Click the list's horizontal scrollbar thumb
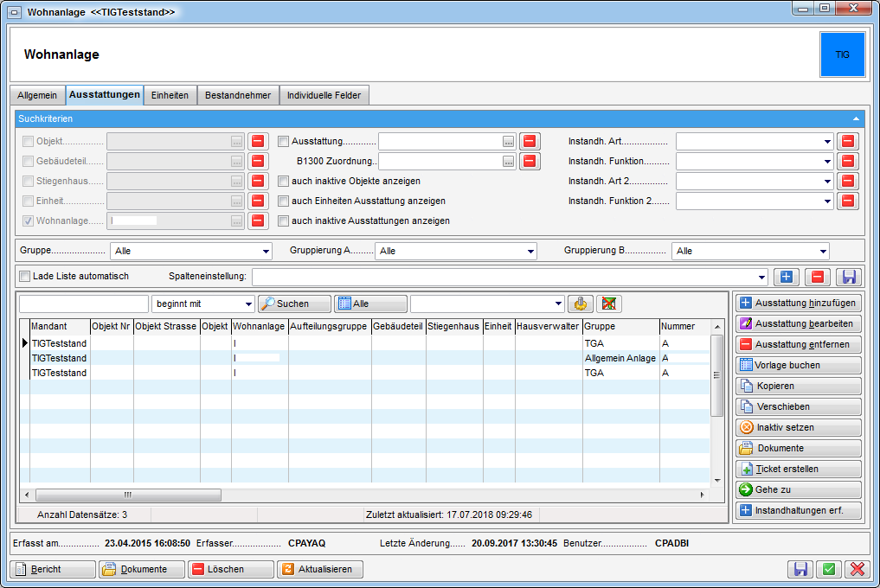 coord(128,495)
